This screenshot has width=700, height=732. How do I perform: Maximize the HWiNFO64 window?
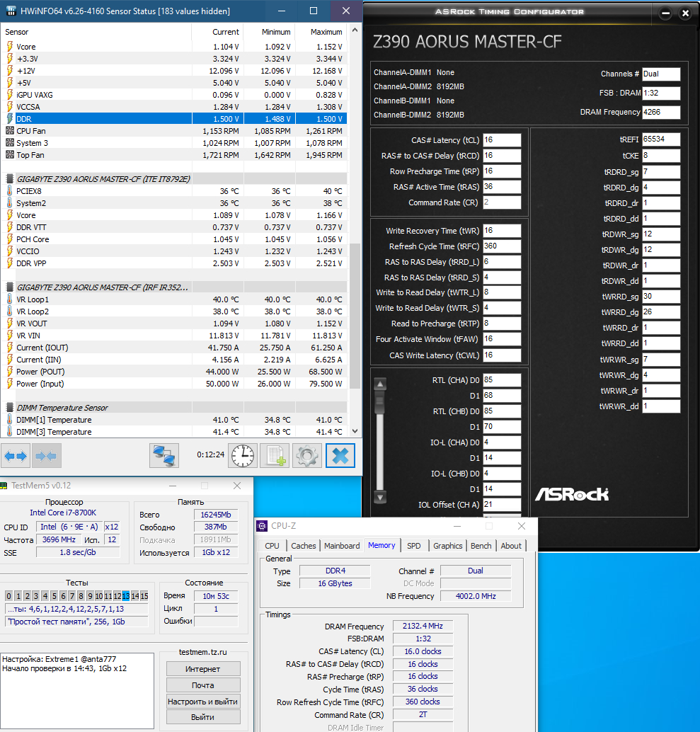pos(314,11)
